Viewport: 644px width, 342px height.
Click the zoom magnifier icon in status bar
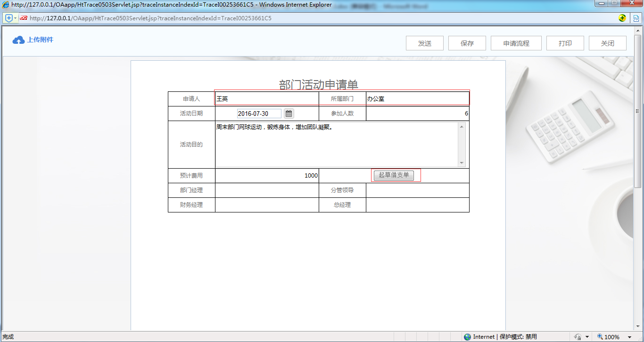600,337
